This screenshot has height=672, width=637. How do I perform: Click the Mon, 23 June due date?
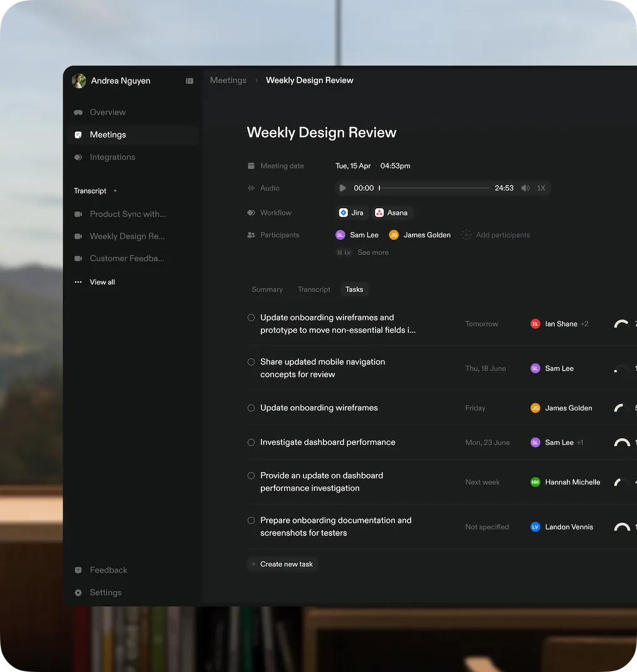click(x=487, y=443)
